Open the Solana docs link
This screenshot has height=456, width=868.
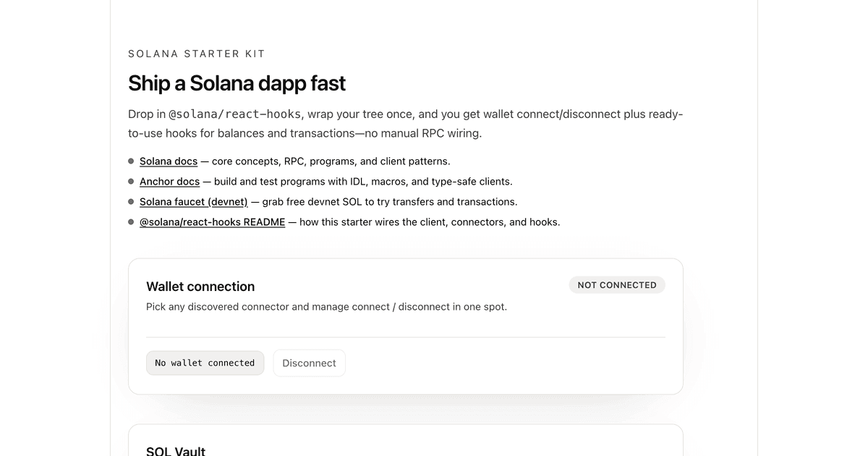[x=169, y=161]
